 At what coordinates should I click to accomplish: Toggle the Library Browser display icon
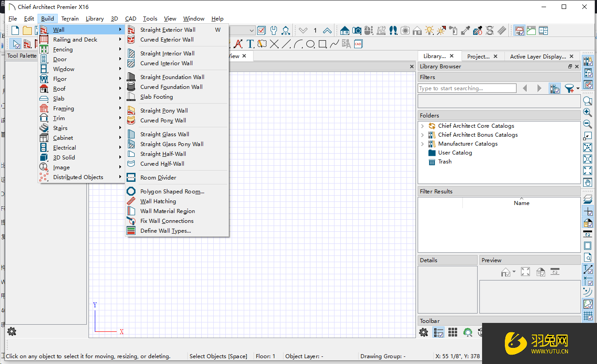588,62
